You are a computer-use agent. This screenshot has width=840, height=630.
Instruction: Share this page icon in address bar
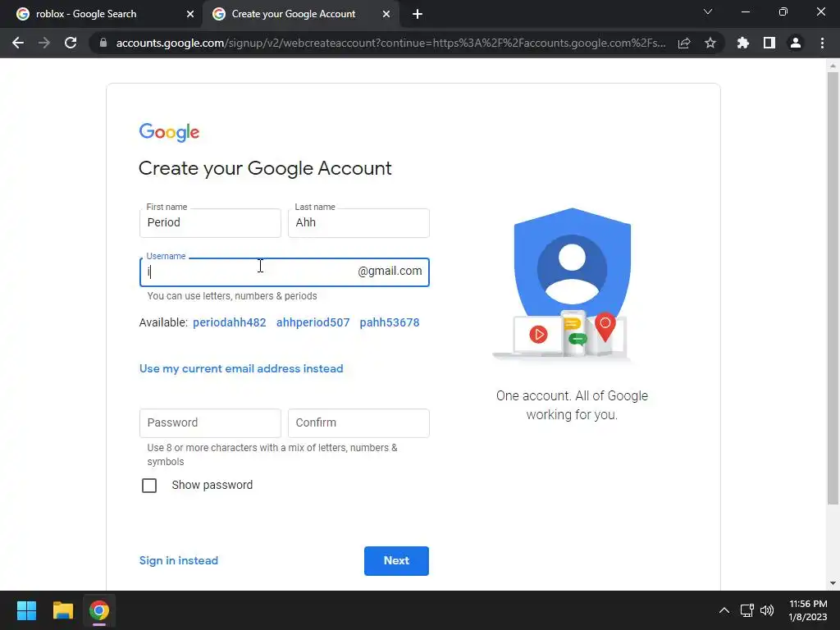pos(684,43)
